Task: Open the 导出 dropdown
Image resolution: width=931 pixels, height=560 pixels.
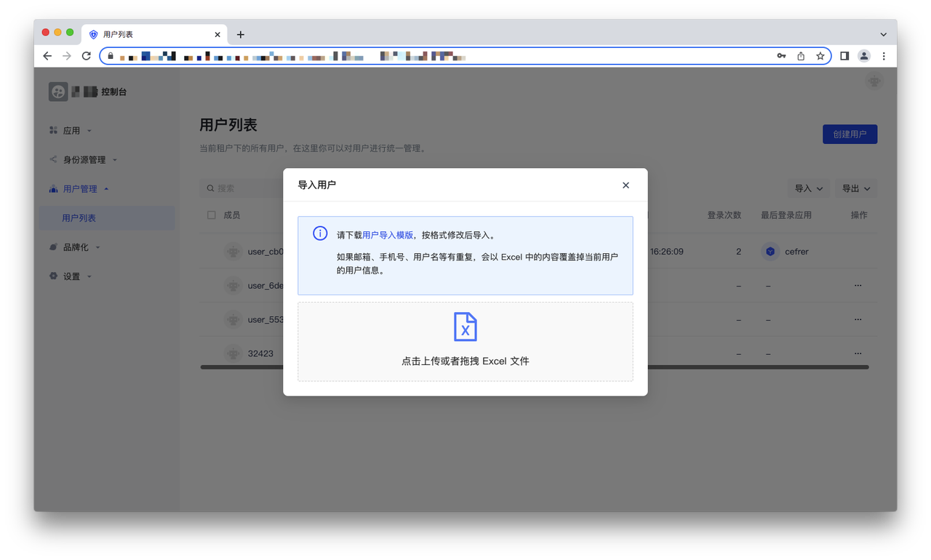Action: click(x=855, y=188)
